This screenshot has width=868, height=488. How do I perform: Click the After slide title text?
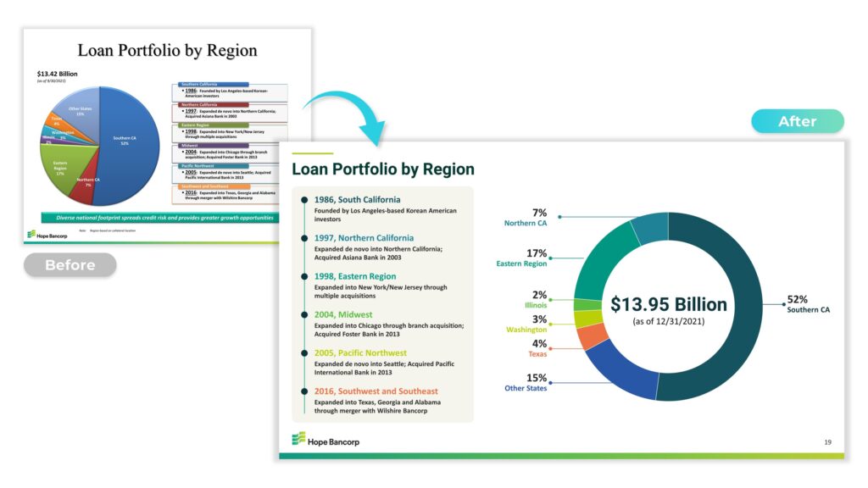pos(382,169)
